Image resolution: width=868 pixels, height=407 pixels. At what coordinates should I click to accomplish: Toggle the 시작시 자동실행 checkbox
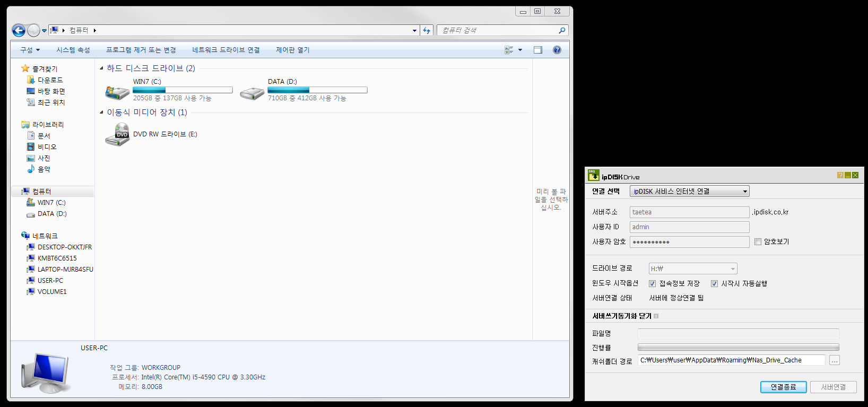[x=715, y=284]
